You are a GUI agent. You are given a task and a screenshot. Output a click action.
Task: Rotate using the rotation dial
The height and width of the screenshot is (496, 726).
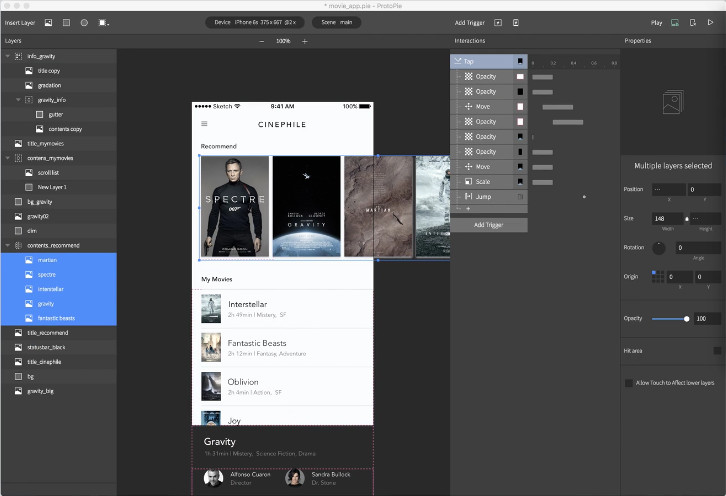click(x=659, y=248)
